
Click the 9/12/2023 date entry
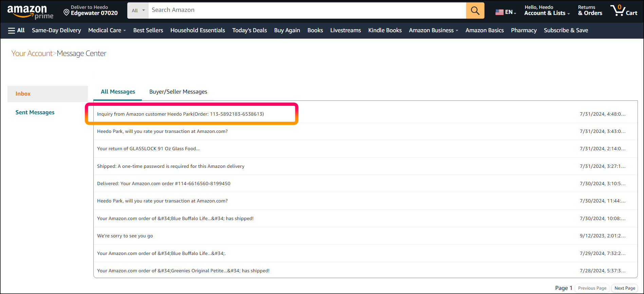602,236
